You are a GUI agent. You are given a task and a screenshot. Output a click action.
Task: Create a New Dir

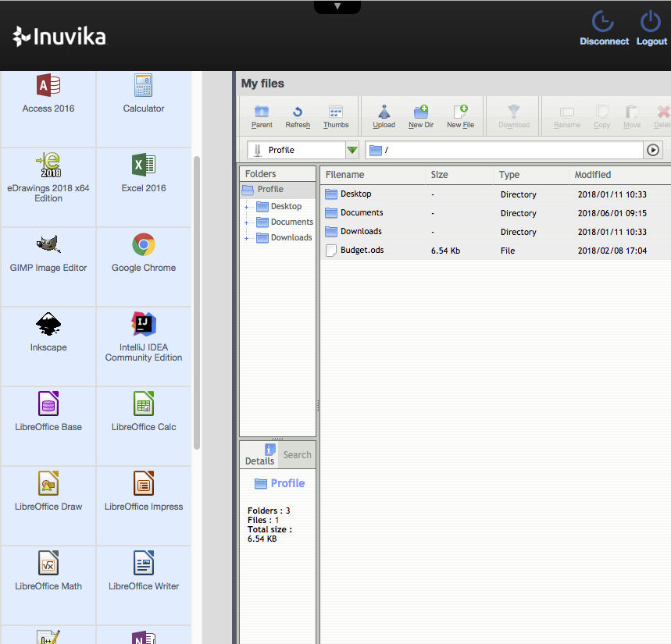point(421,117)
